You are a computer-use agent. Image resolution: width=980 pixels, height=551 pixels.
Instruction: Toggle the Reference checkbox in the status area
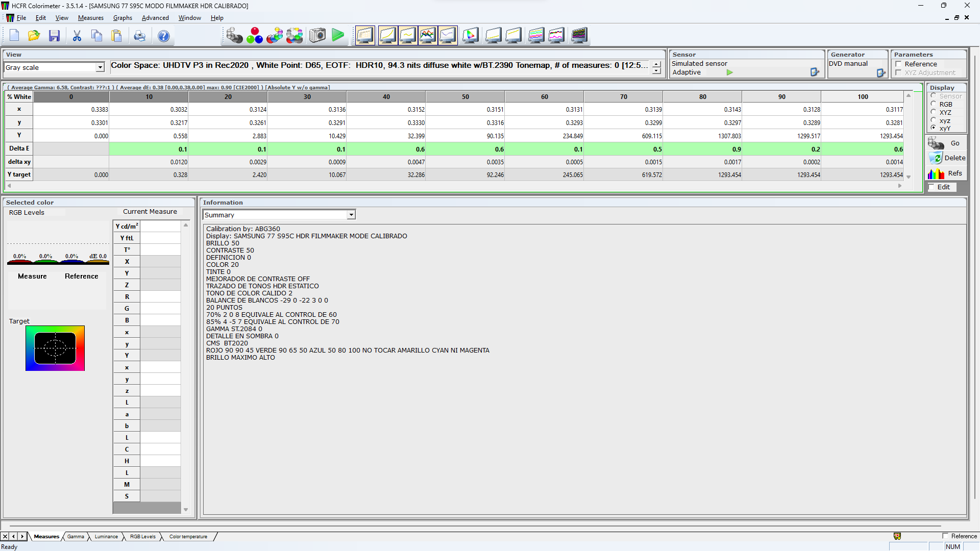point(945,536)
